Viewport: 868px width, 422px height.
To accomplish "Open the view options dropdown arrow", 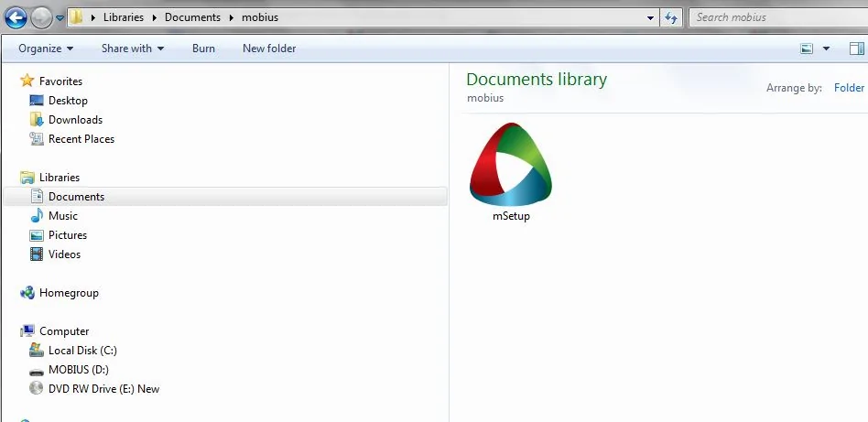I will 826,49.
